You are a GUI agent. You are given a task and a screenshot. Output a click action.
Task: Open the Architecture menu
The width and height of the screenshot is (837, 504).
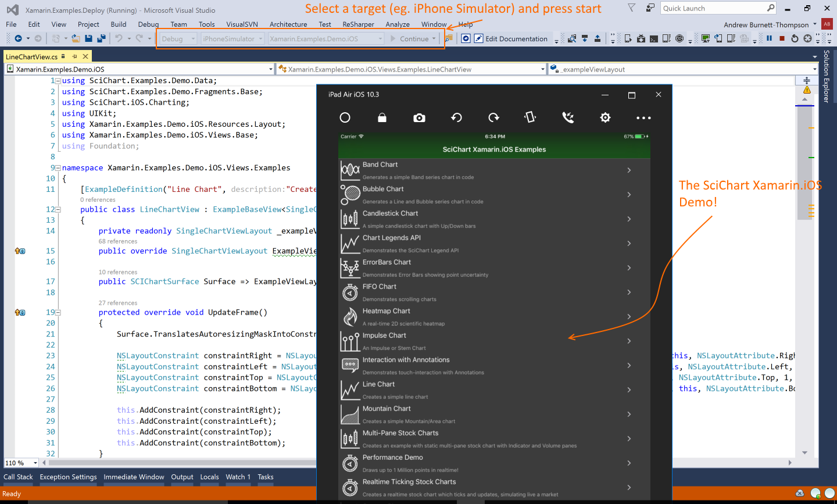click(288, 24)
